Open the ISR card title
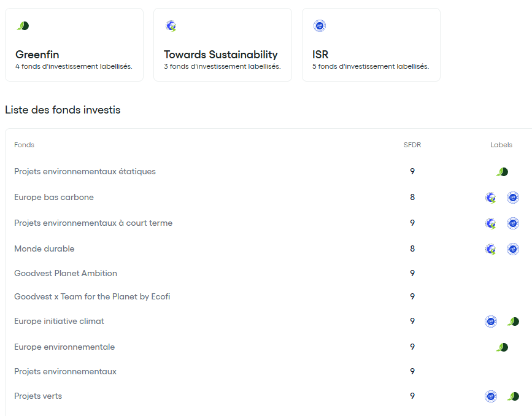The width and height of the screenshot is (532, 416). click(x=320, y=55)
